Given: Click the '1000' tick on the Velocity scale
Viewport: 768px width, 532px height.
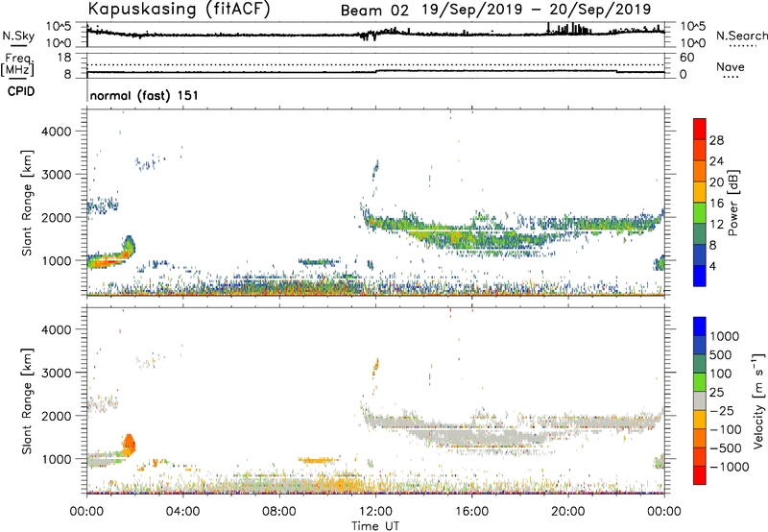Looking at the screenshot, I should tap(724, 336).
